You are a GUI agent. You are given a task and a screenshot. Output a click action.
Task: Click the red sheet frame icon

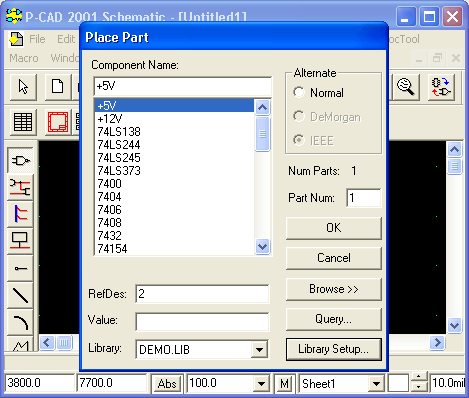pos(58,122)
